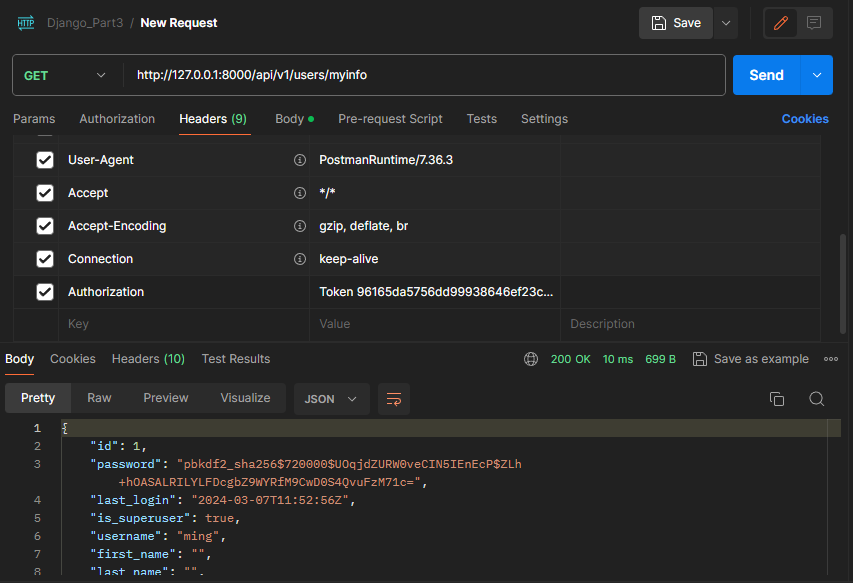Uncheck the Connection header checkbox
The height and width of the screenshot is (583, 853).
[x=45, y=259]
